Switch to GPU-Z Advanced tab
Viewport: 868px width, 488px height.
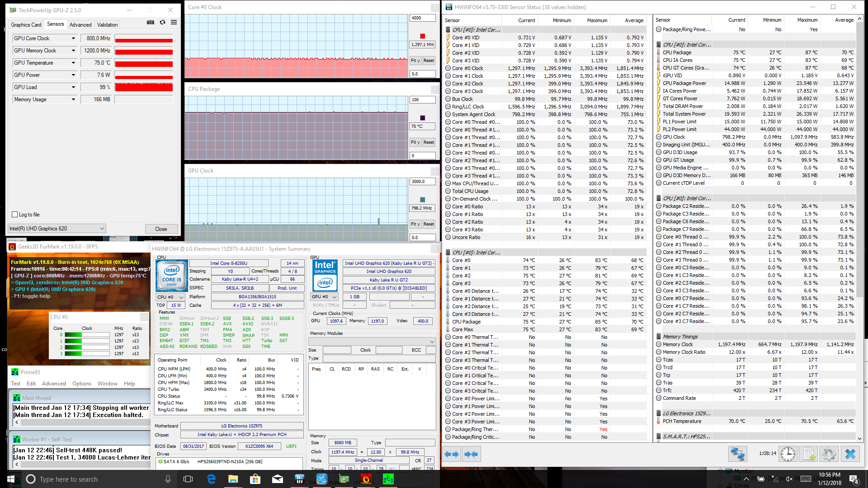pyautogui.click(x=80, y=25)
